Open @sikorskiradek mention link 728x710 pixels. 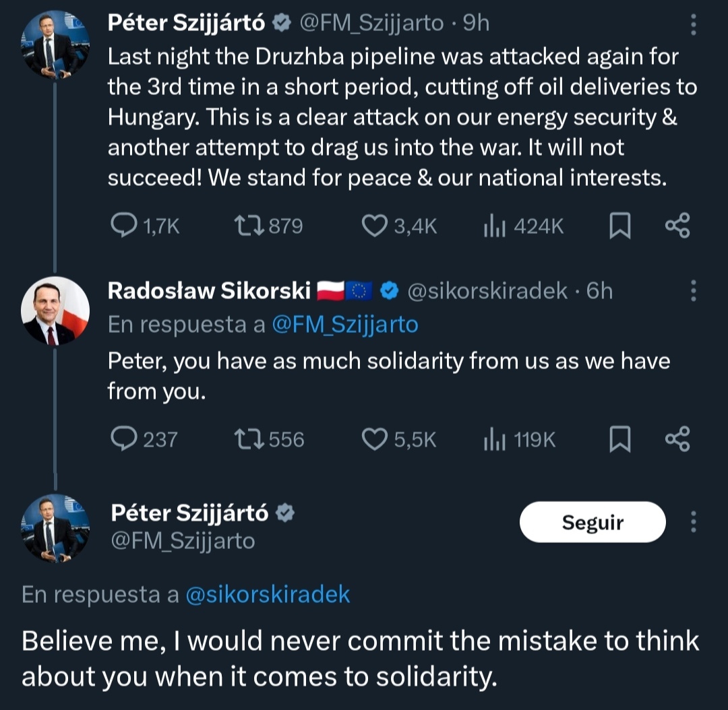(x=268, y=594)
